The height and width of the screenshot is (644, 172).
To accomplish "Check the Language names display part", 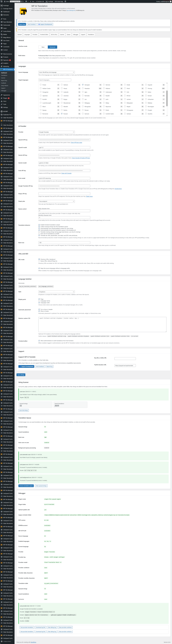I will (39, 301).
